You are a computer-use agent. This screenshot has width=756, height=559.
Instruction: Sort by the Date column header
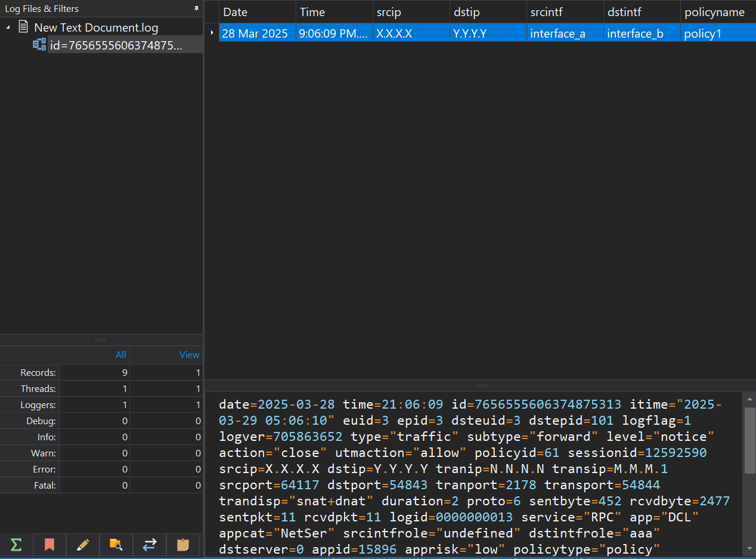pyautogui.click(x=257, y=12)
